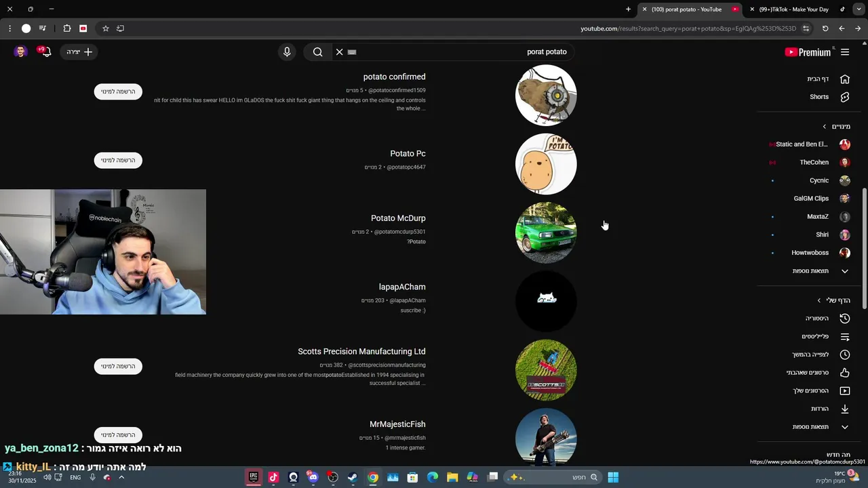The image size is (868, 488).
Task: Open the Subscriptions (מינויים) section chevron
Action: (825, 127)
